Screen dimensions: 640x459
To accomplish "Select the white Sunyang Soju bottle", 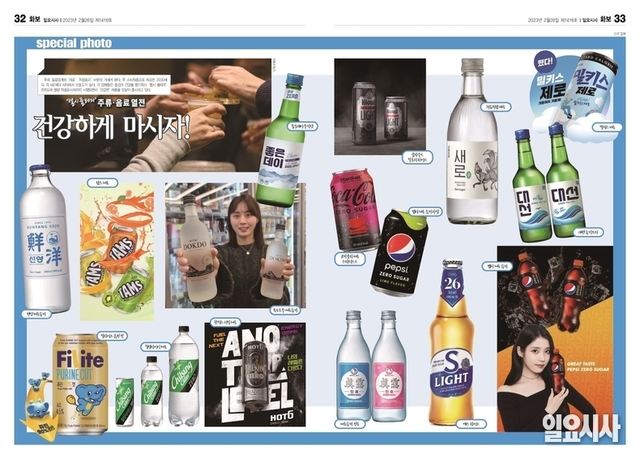I will [45, 238].
